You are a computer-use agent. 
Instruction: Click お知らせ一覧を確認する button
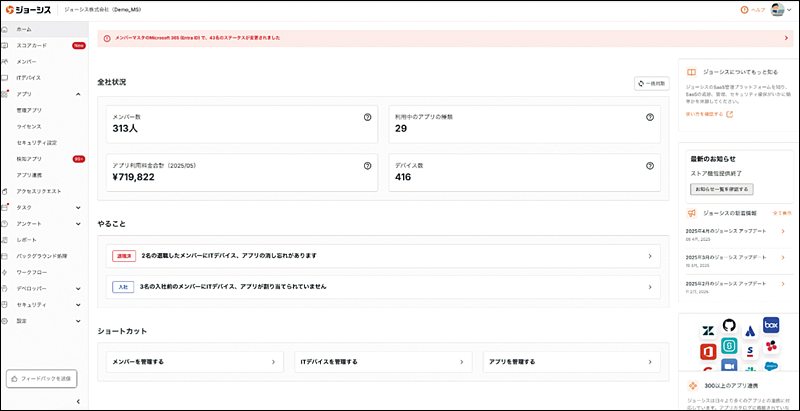pos(720,189)
